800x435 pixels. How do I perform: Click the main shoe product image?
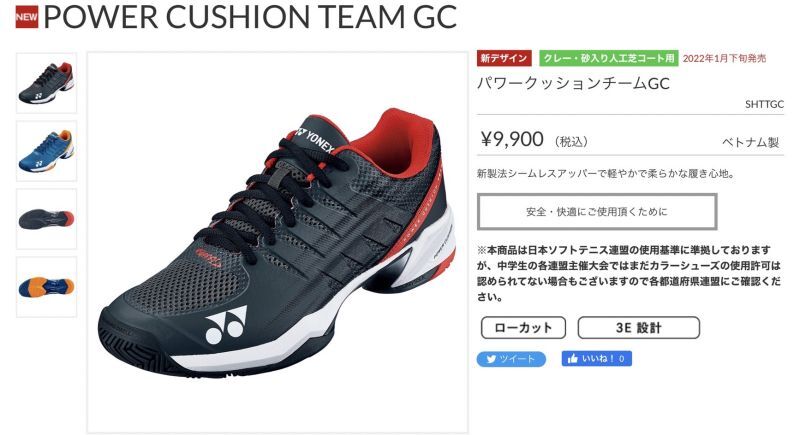(278, 242)
